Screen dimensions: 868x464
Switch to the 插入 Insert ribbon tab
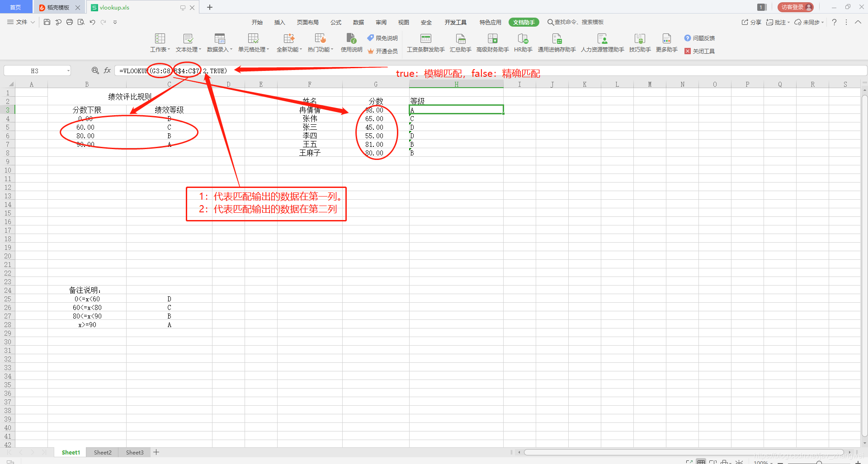point(280,22)
